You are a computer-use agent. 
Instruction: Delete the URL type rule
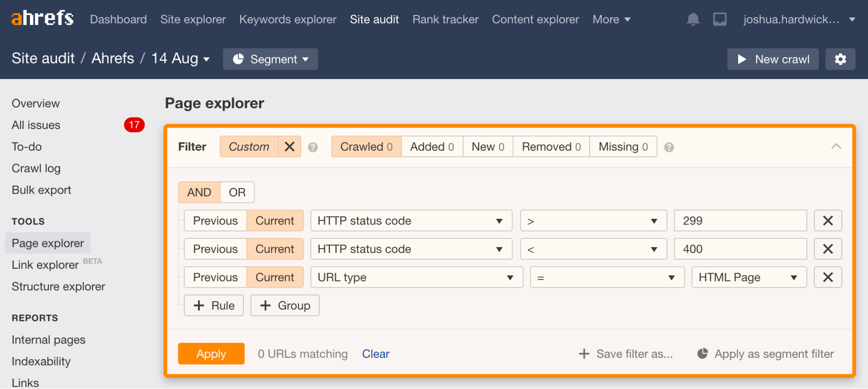click(x=828, y=277)
